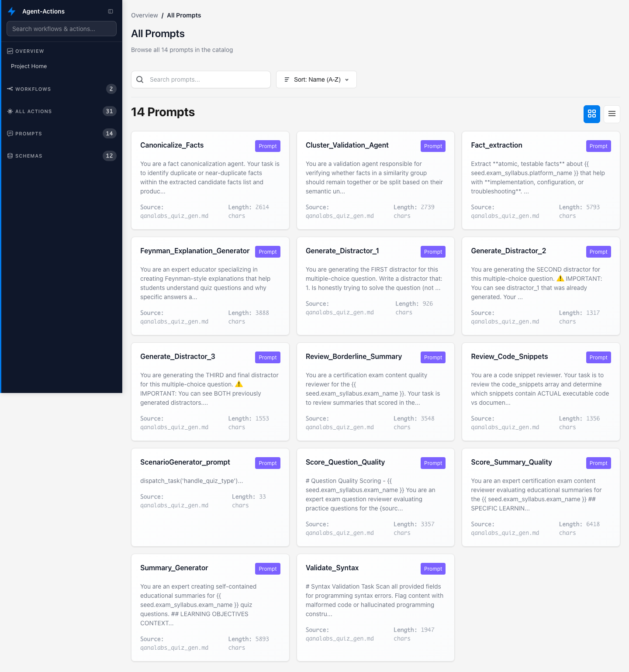
Task: Click the Agent-Actions lightning bolt logo
Action: (11, 11)
